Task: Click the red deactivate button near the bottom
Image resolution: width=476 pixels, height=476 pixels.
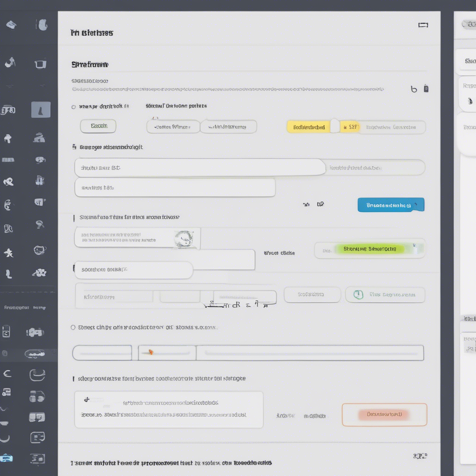Action: click(x=384, y=414)
